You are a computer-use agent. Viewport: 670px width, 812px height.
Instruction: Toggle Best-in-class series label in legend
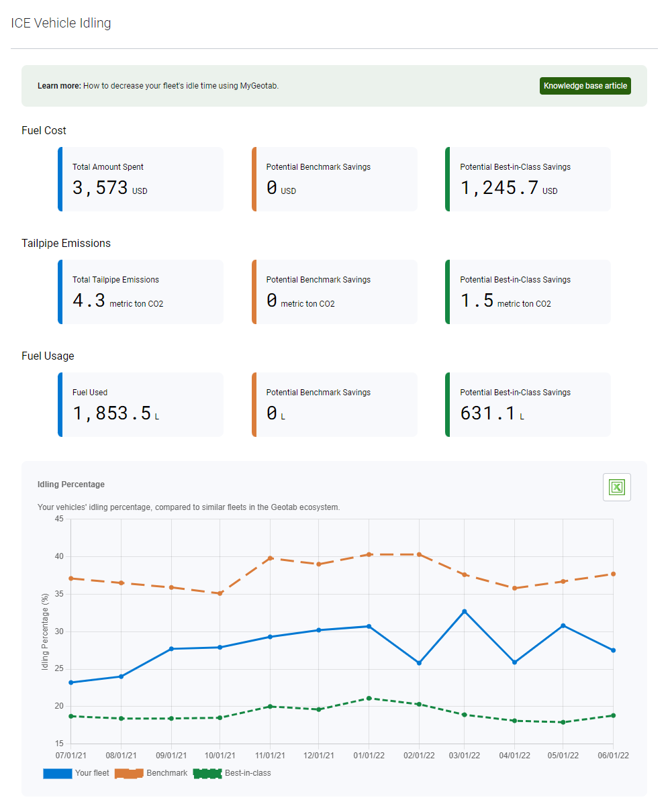[248, 773]
